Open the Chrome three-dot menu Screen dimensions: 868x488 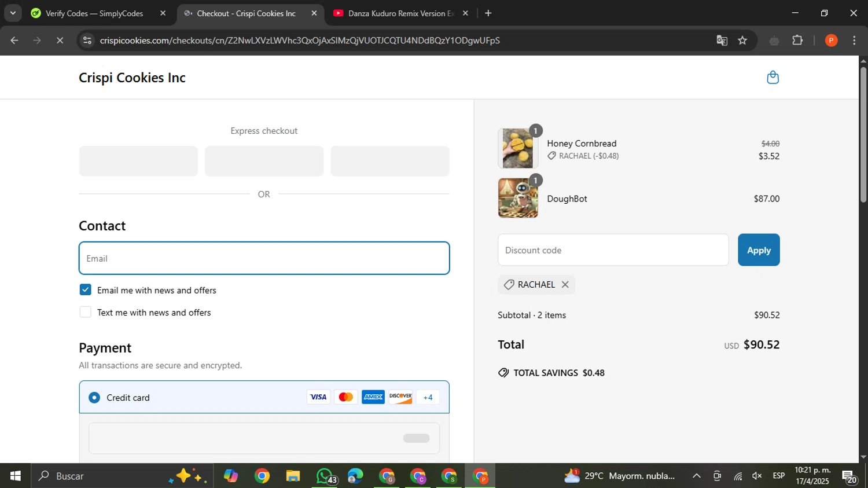tap(854, 41)
